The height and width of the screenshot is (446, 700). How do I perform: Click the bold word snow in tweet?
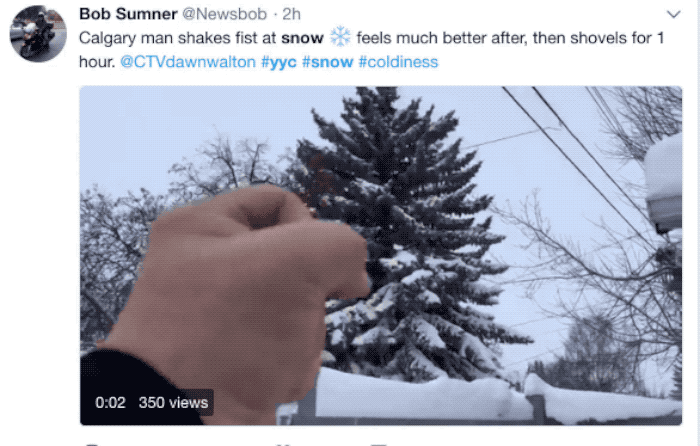pos(302,38)
